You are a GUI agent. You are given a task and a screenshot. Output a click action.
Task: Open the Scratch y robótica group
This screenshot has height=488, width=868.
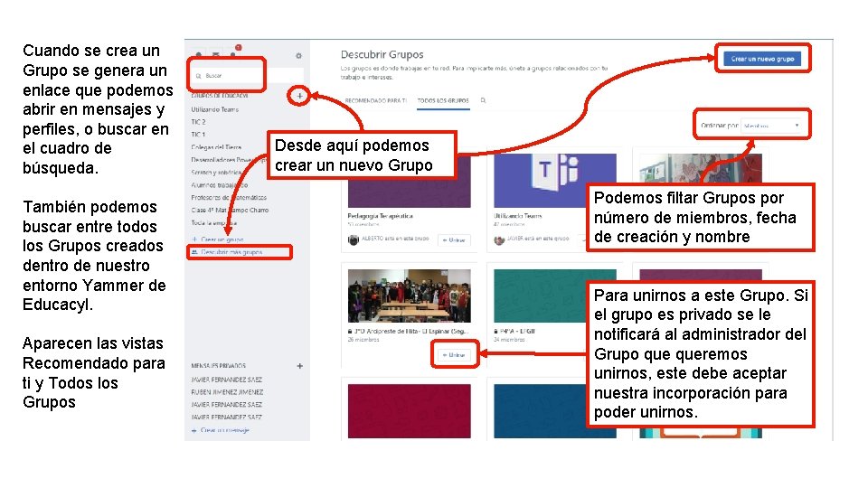(216, 173)
